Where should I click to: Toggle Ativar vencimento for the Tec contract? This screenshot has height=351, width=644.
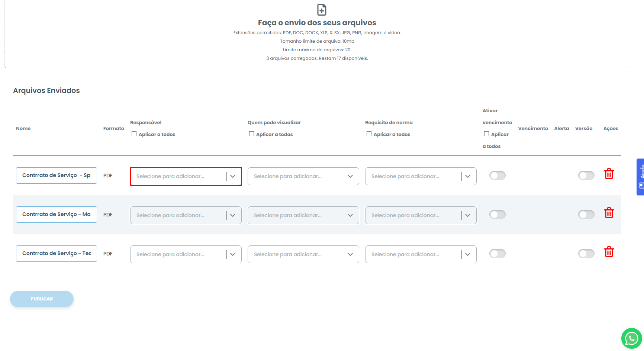(497, 254)
